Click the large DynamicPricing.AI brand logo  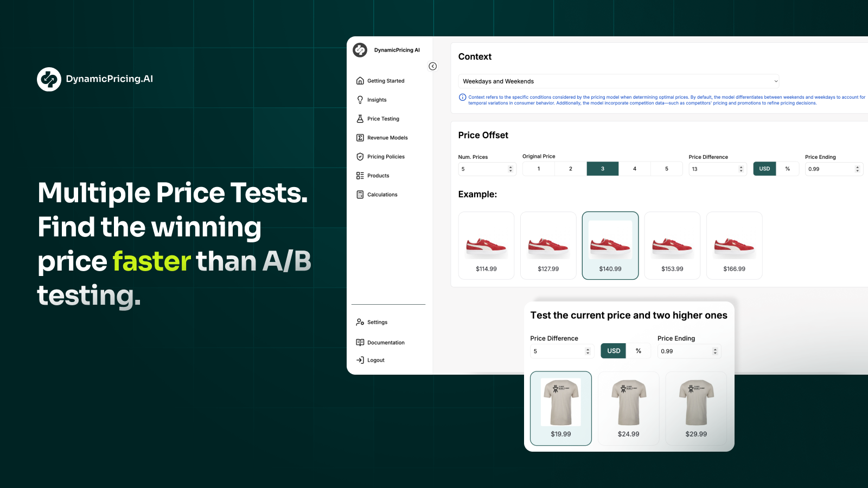[x=95, y=79]
